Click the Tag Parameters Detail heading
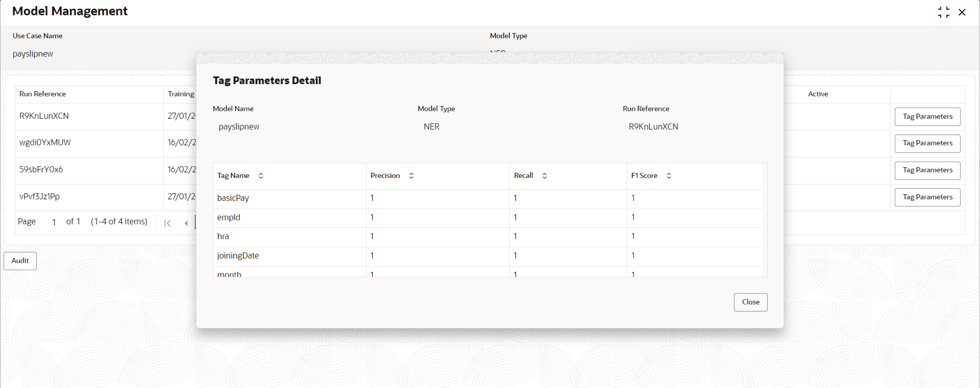The width and height of the screenshot is (980, 388). pos(267,81)
